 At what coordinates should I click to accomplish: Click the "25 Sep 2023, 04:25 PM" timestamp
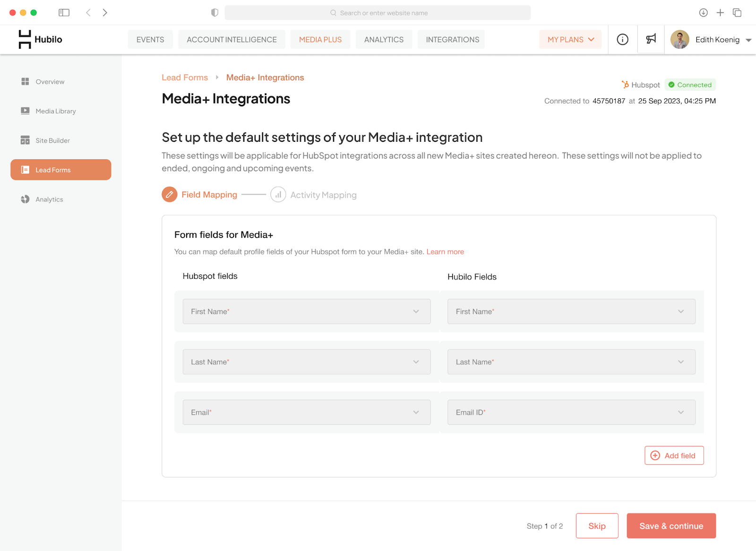coord(677,101)
